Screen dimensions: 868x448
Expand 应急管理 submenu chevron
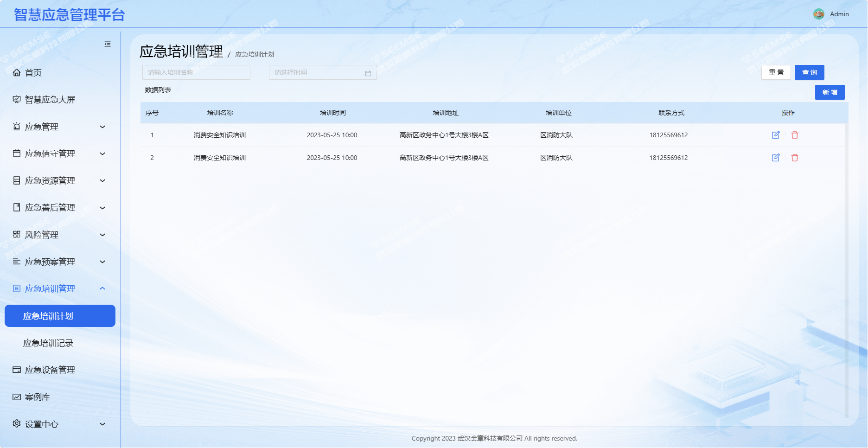click(103, 127)
